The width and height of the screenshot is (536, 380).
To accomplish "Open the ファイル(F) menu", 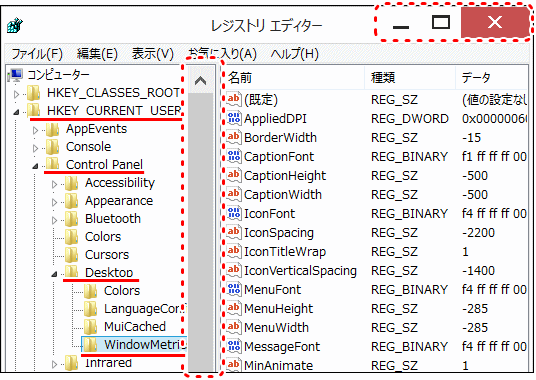I will 37,54.
